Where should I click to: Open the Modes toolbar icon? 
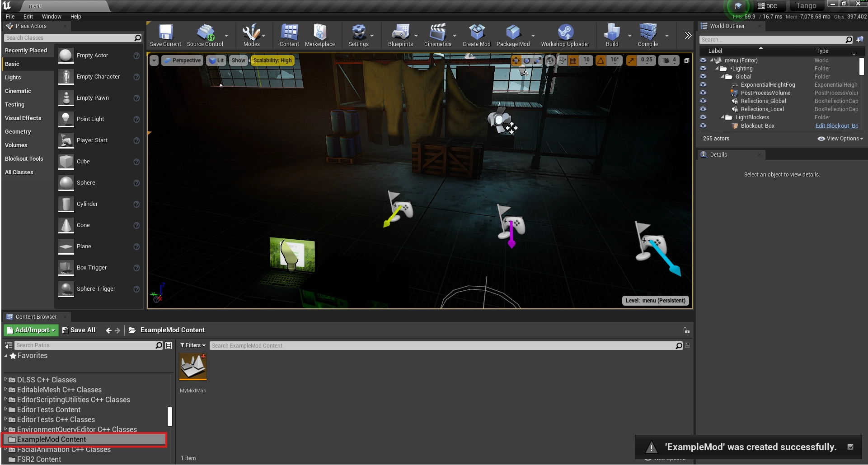pyautogui.click(x=251, y=35)
